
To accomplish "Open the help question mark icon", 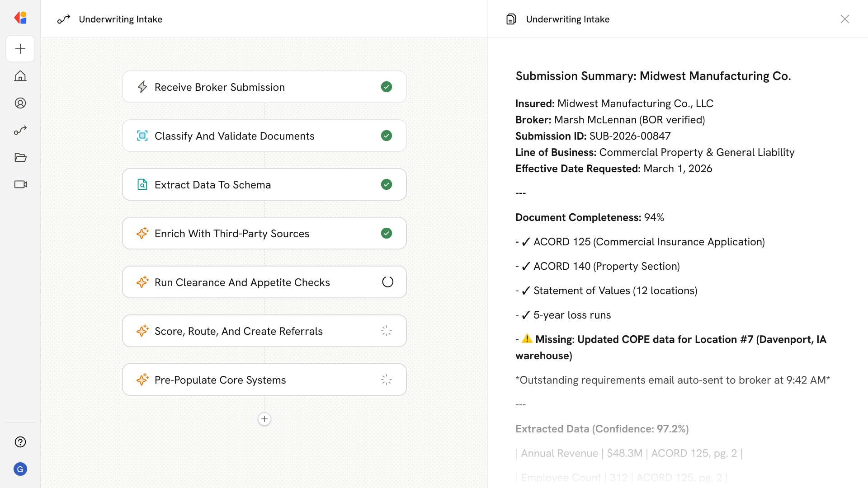I will pos(20,442).
